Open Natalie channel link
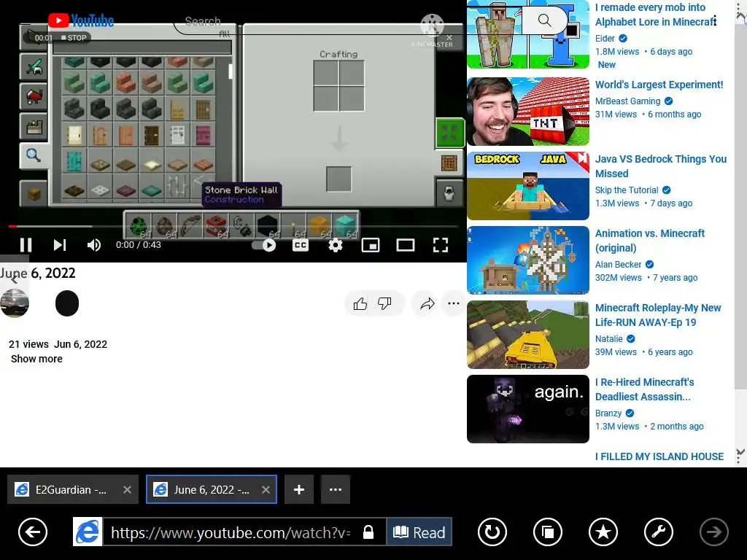Image resolution: width=747 pixels, height=560 pixels. 608,338
